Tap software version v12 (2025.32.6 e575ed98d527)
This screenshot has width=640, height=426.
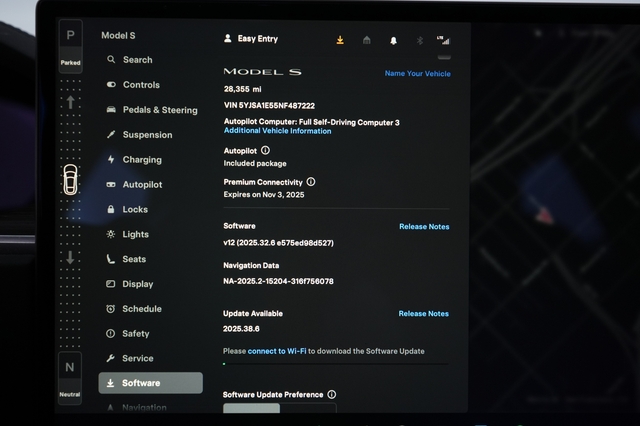point(278,243)
